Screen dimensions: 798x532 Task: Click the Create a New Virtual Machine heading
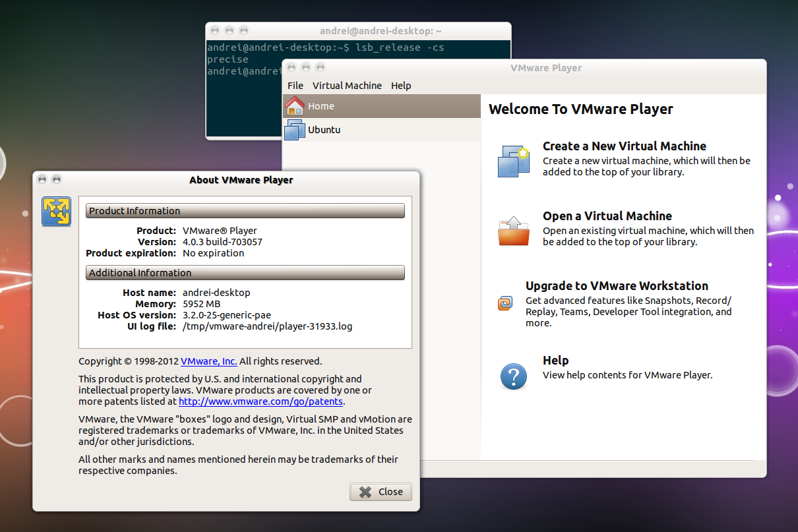point(624,146)
